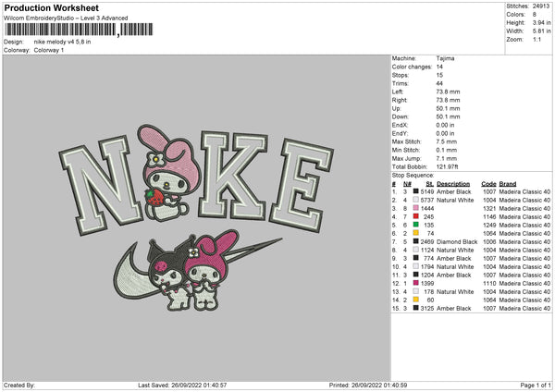The image size is (555, 392).
Task: Pick the green swatch beside 135
Action: 416,225
